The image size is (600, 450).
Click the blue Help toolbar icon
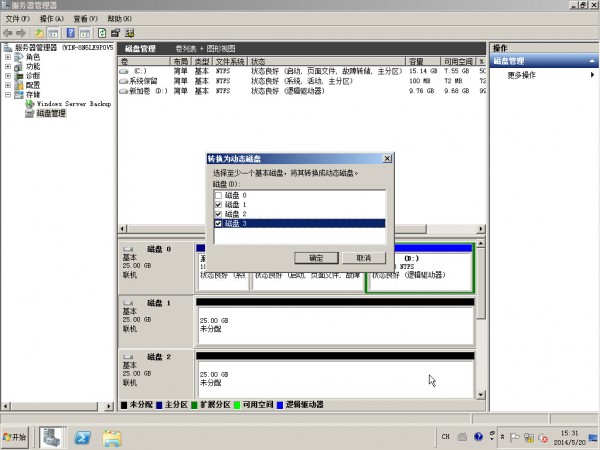(71, 33)
